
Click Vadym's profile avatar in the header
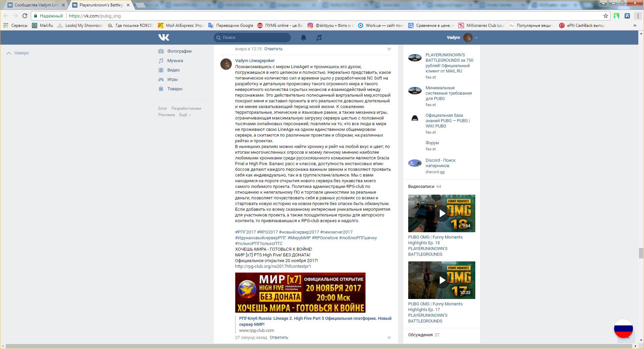coord(468,38)
